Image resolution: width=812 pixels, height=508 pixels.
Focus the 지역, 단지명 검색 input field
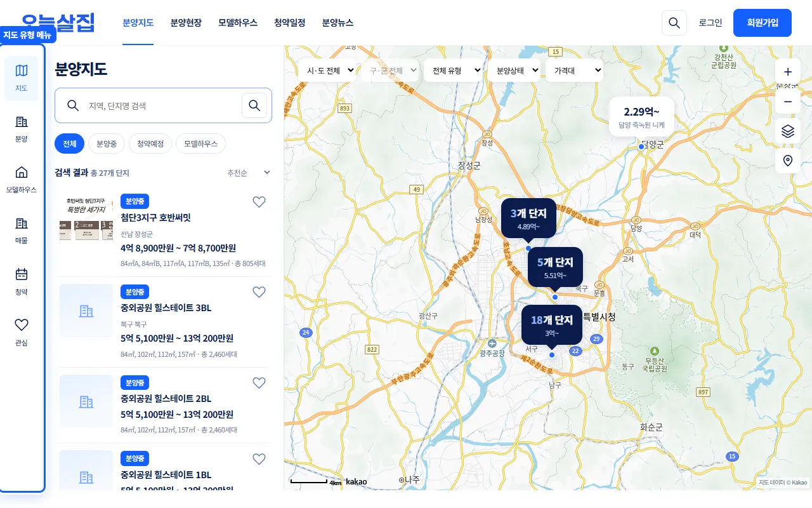(162, 105)
